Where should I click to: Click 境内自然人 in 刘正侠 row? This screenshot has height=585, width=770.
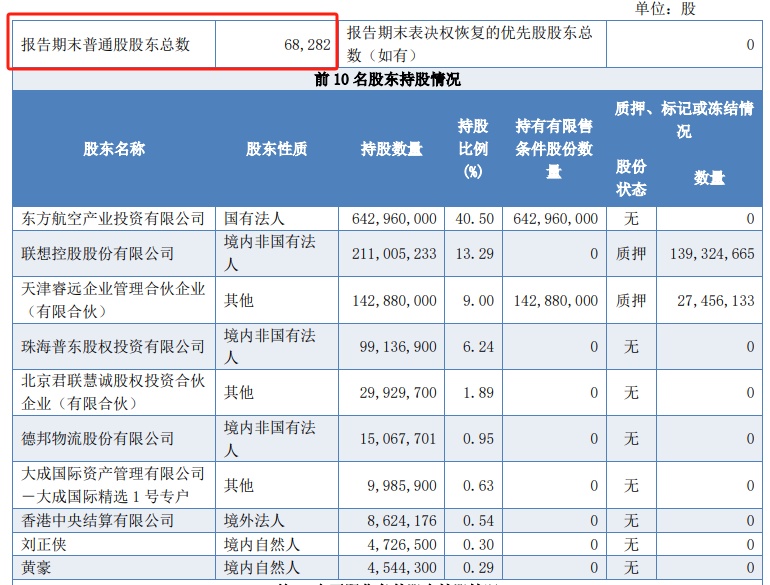262,544
